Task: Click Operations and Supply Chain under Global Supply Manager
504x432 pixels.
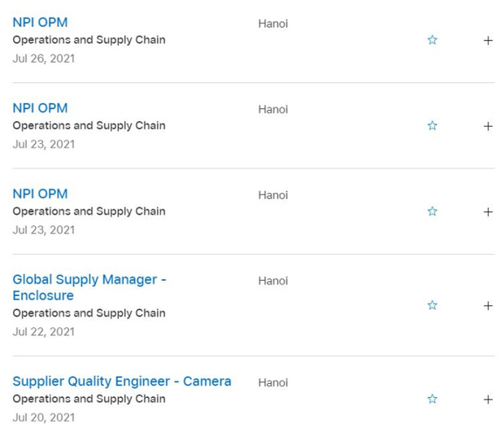Action: pos(89,313)
